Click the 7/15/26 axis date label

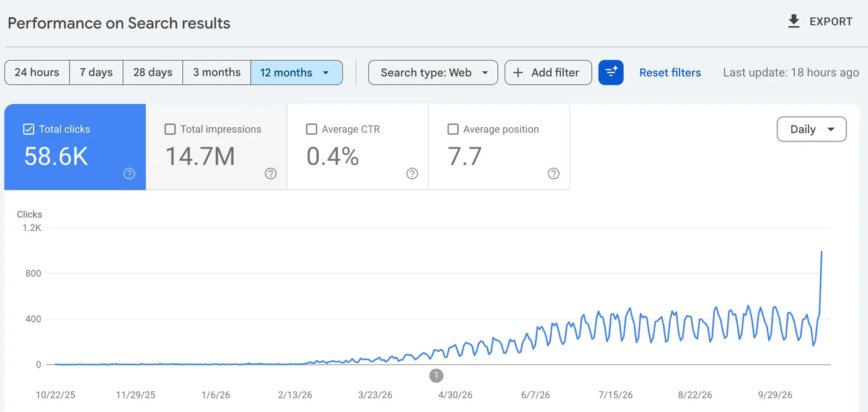tap(616, 395)
